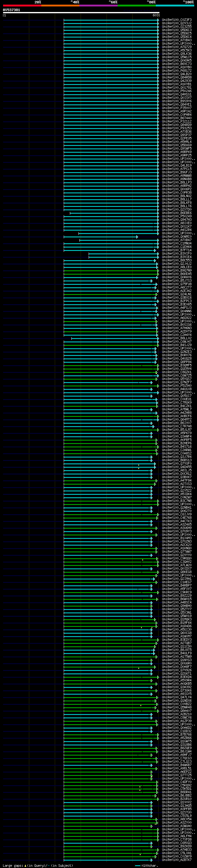This screenshot has width=197, height=868.
Task: Open hit UniRef100_B5JTS3
Action: click(177, 280)
